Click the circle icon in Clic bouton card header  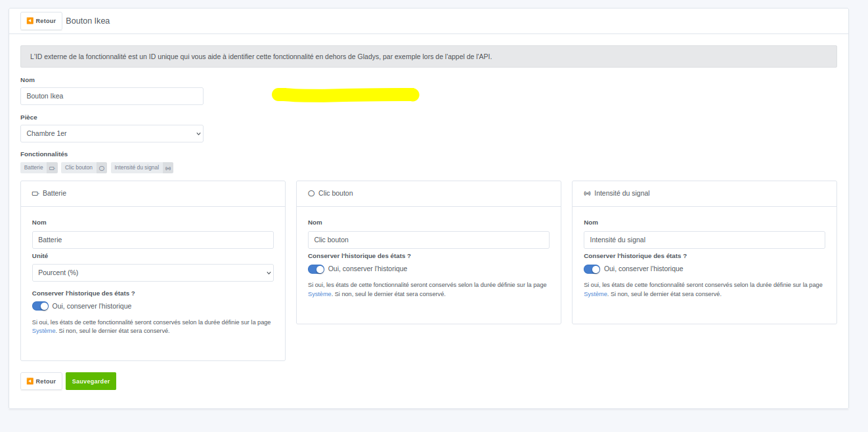(x=311, y=194)
